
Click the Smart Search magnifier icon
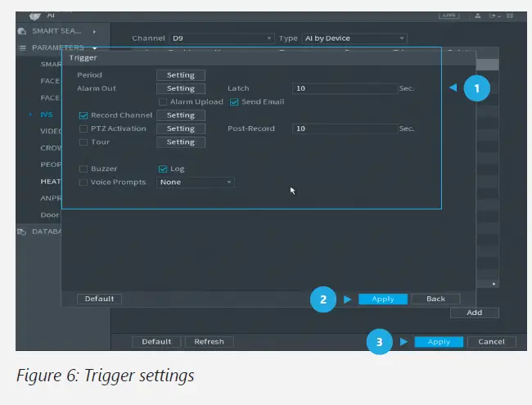point(22,31)
